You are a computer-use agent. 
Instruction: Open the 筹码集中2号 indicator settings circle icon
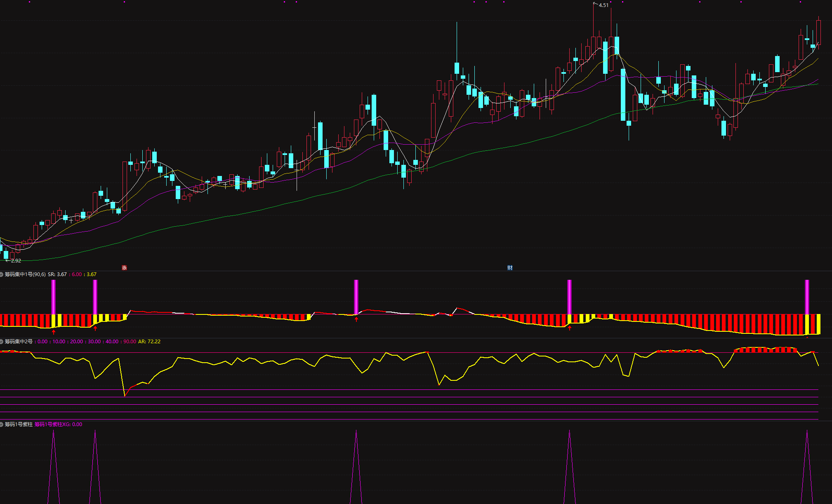click(x=2, y=342)
